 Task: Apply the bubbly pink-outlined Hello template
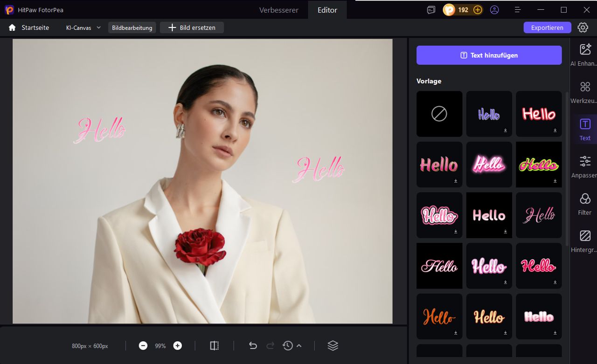point(439,215)
